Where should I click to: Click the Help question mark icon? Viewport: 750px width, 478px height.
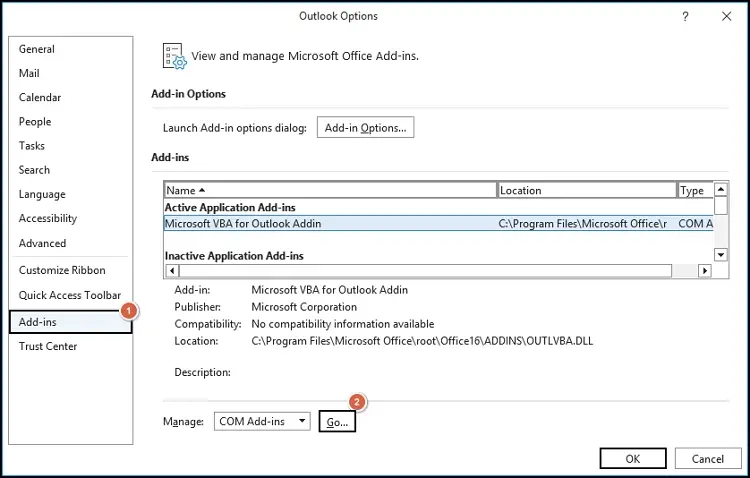point(685,17)
